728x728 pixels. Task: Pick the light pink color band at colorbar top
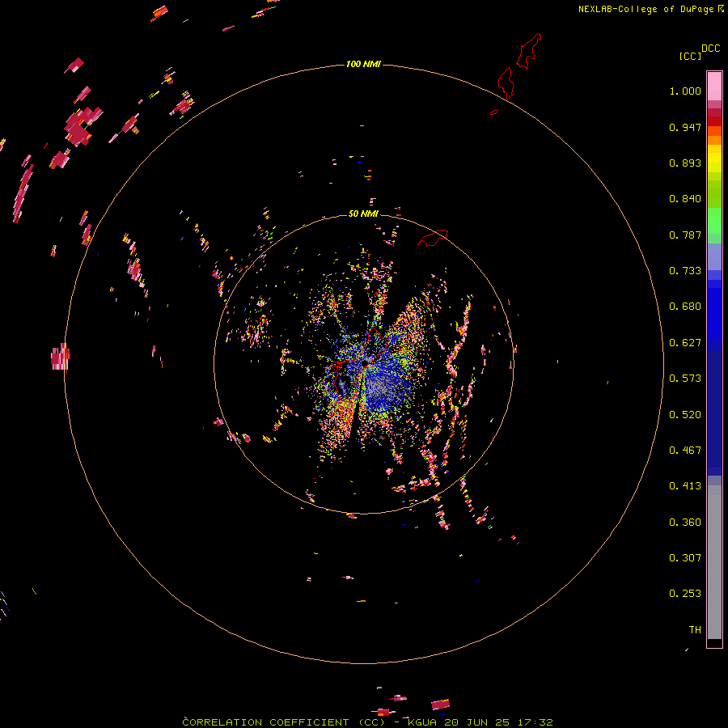pos(714,86)
